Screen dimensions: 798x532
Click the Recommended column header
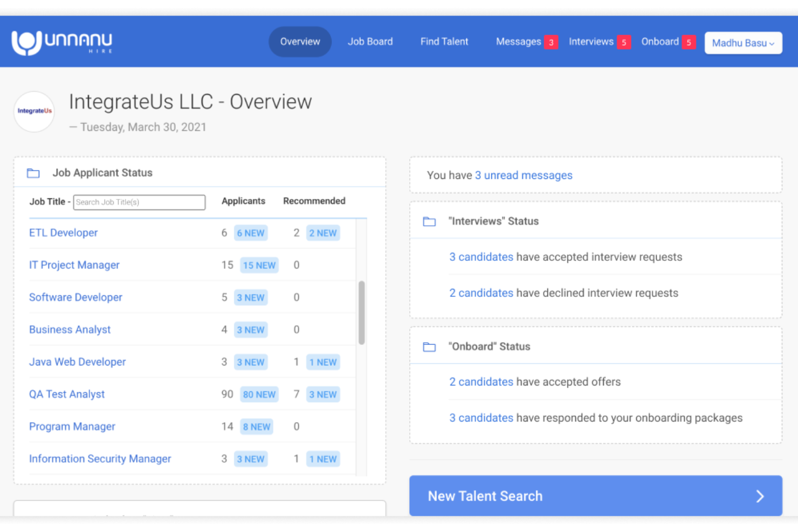[314, 201]
